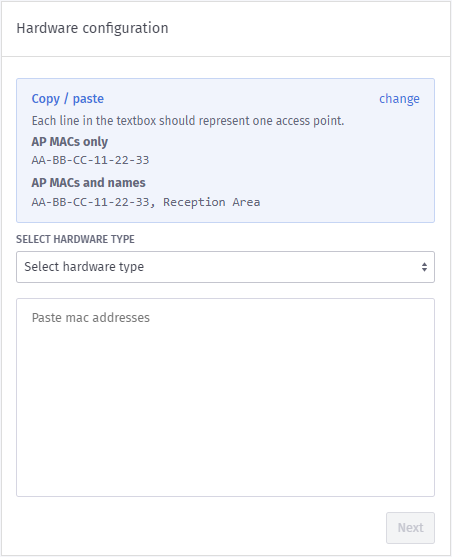This screenshot has width=452, height=557.
Task: Click the word "names" in the bold label
Action: click(127, 183)
